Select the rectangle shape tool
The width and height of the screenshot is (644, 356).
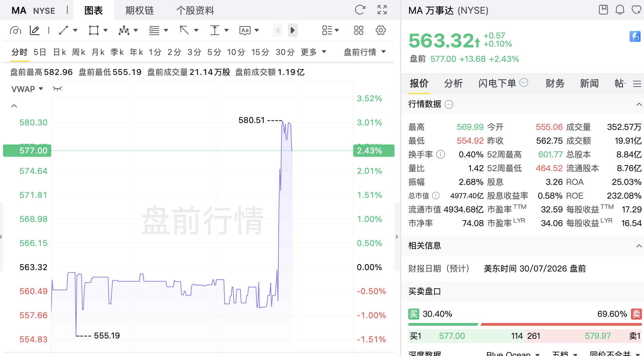tap(93, 30)
